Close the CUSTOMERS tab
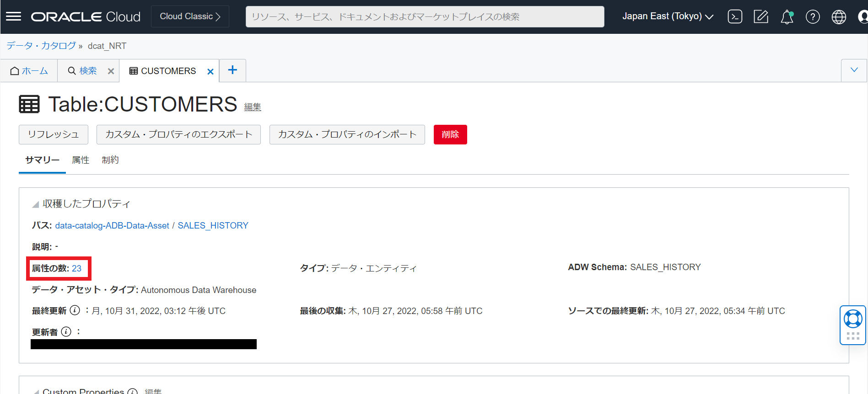868x394 pixels. click(210, 71)
